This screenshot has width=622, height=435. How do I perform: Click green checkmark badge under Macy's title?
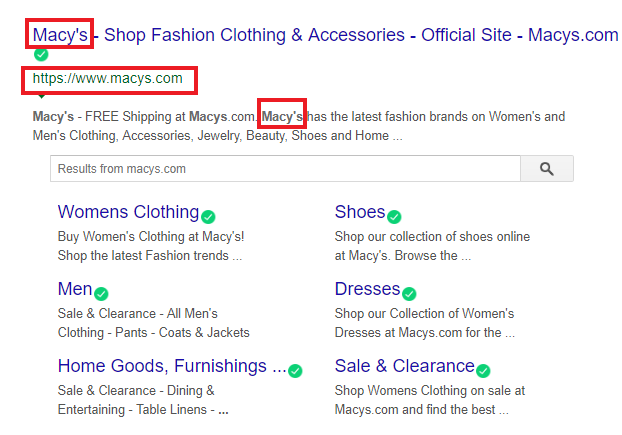click(x=41, y=54)
